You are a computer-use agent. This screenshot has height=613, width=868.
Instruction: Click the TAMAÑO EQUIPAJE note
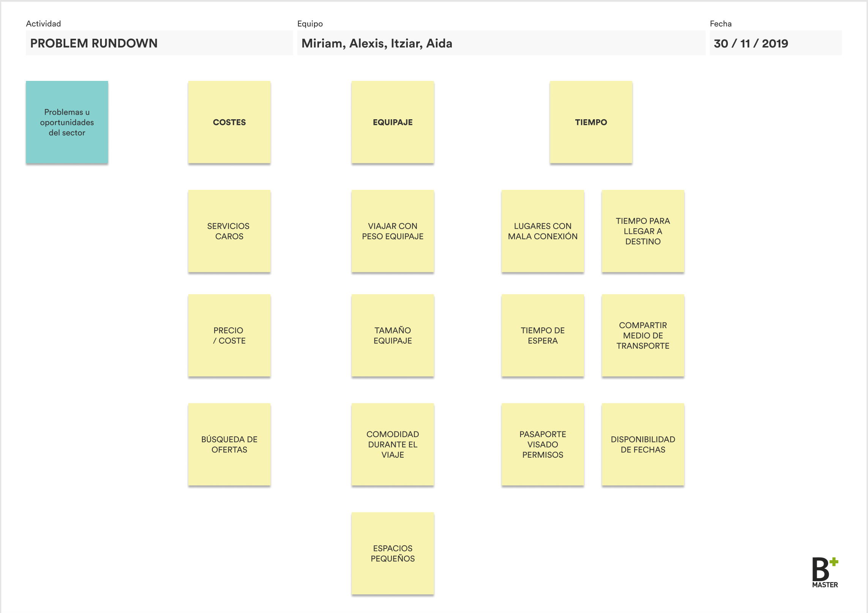tap(392, 335)
